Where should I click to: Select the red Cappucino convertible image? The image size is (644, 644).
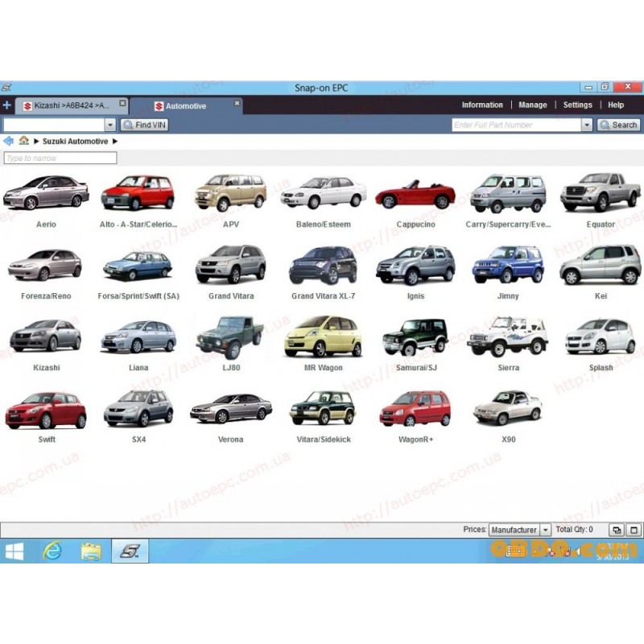pos(415,194)
